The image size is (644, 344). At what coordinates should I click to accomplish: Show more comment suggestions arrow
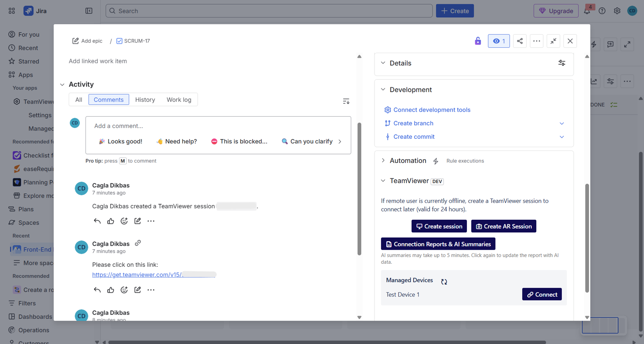(340, 141)
